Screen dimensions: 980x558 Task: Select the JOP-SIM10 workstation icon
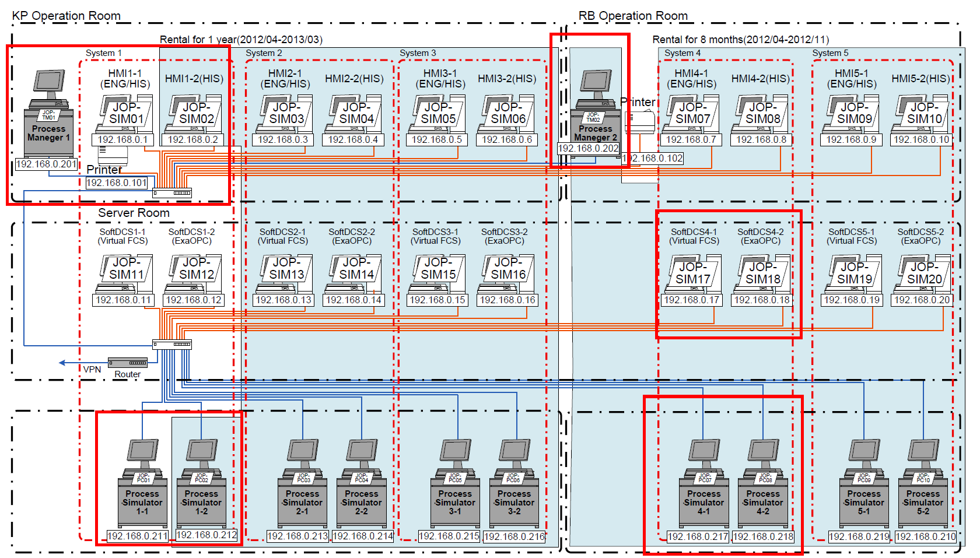pyautogui.click(x=922, y=114)
